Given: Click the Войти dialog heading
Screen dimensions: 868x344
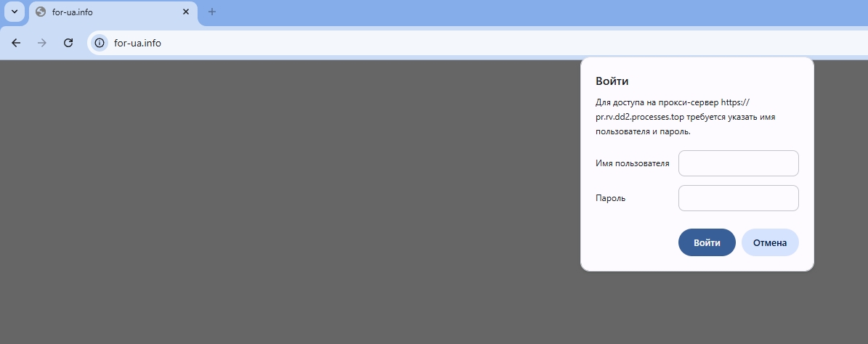Looking at the screenshot, I should click(612, 81).
